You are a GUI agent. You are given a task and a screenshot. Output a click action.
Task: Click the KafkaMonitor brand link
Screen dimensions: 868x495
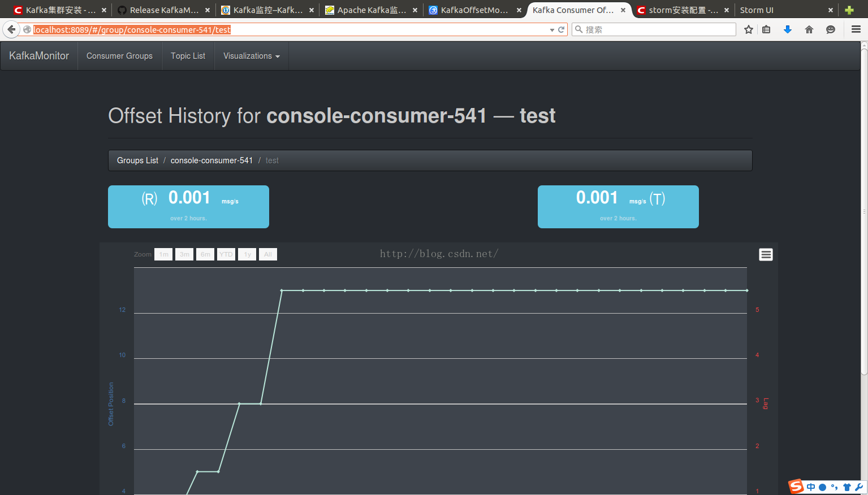(x=39, y=56)
